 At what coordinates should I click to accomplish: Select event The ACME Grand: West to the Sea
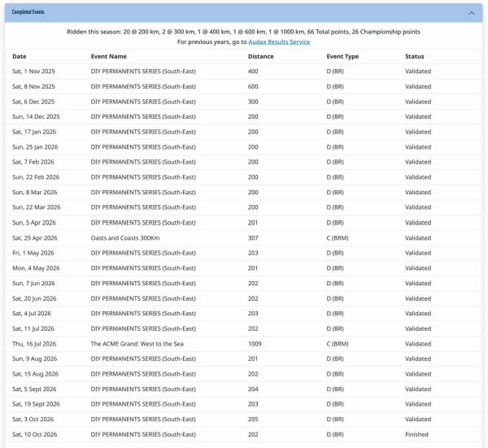[137, 344]
